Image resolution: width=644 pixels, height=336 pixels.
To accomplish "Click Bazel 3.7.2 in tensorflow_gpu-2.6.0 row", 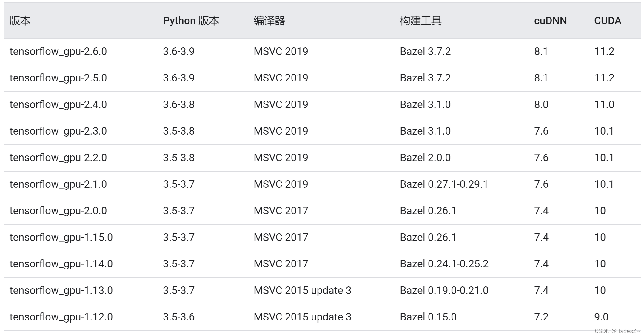I will [425, 51].
